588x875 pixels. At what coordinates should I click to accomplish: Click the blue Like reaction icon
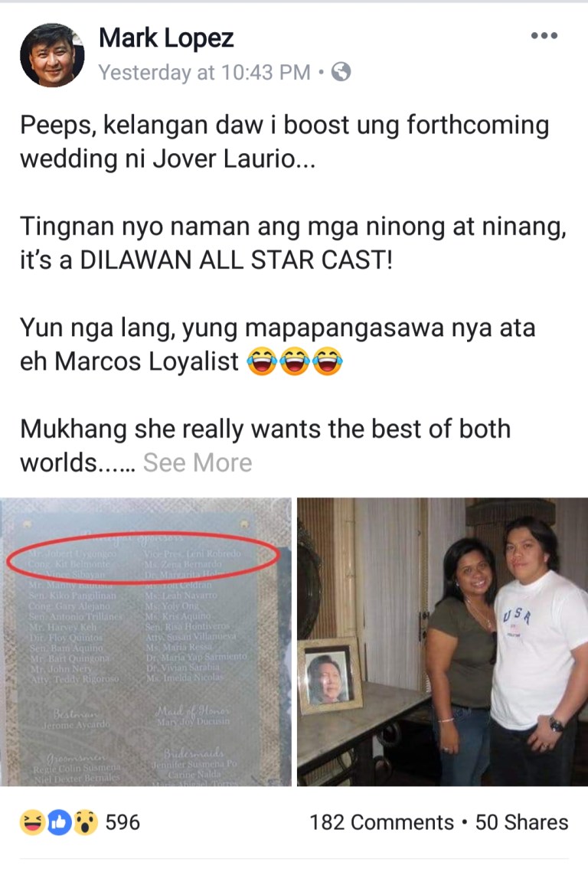[x=59, y=822]
